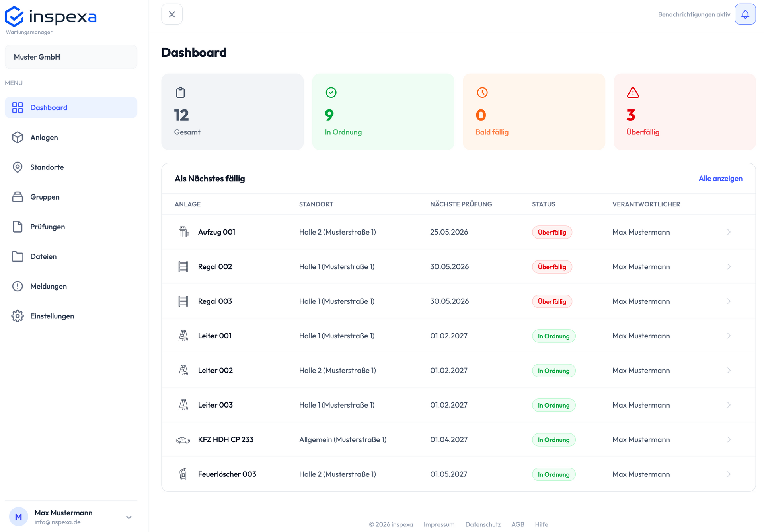Click the green In Ordnung summary card

[x=383, y=112]
